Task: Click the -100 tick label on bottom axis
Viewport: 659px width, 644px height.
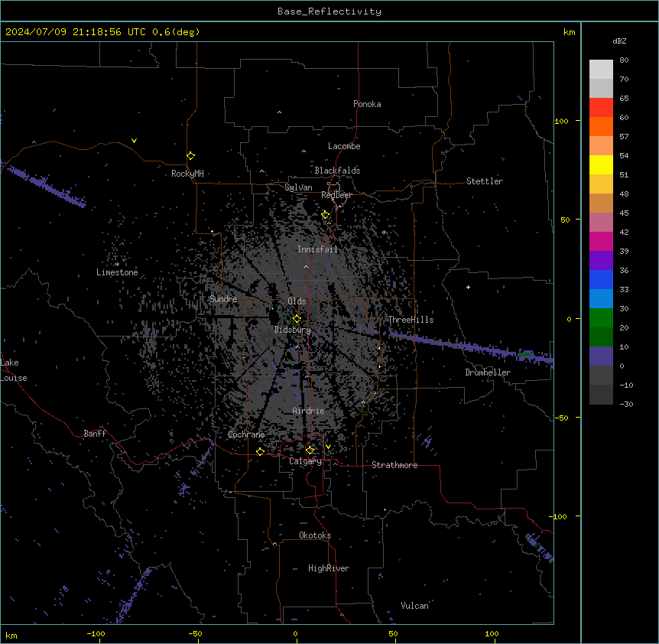Action: tap(96, 633)
